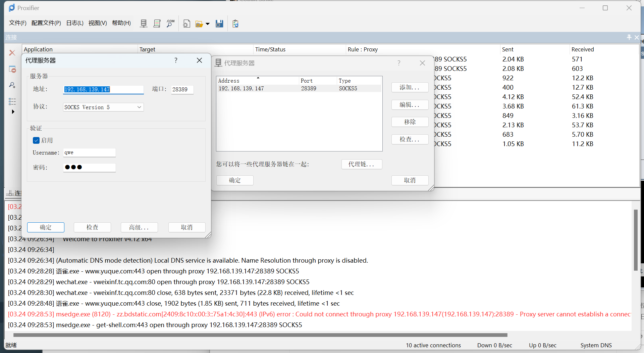Open the 配置文件(P) menu

(46, 23)
